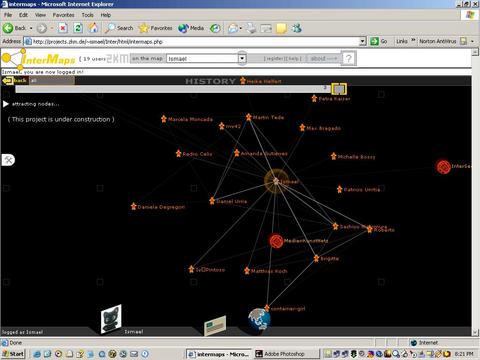Click the Go button next to address
The width and height of the screenshot is (480, 360).
pos(379,41)
